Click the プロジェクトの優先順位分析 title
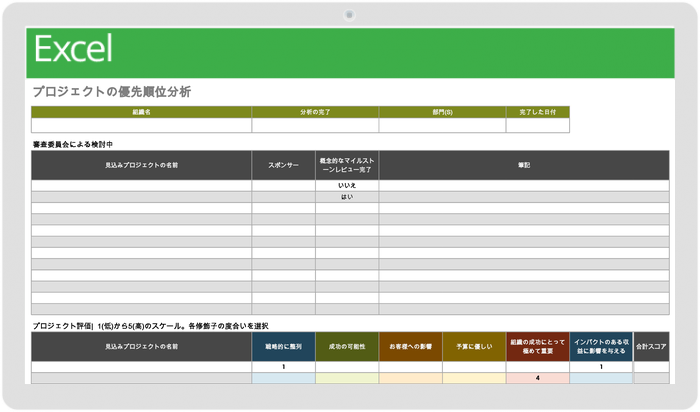This screenshot has height=412, width=700. click(112, 92)
